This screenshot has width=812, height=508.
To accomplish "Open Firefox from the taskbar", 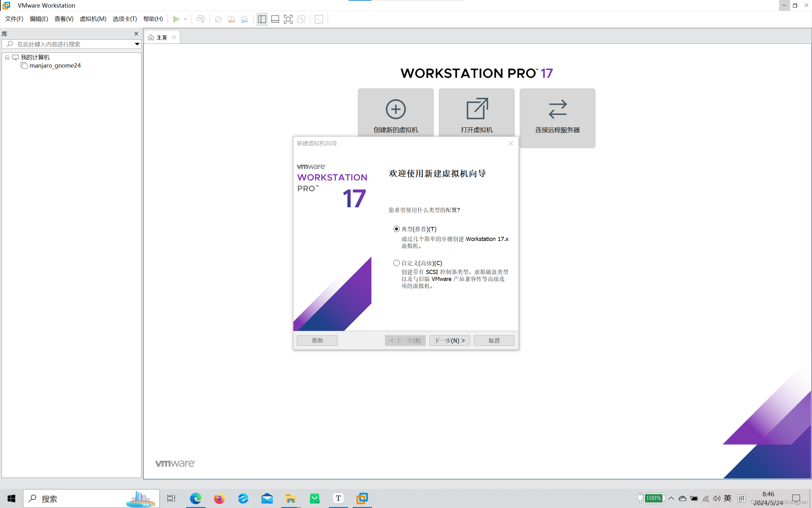I will point(219,498).
